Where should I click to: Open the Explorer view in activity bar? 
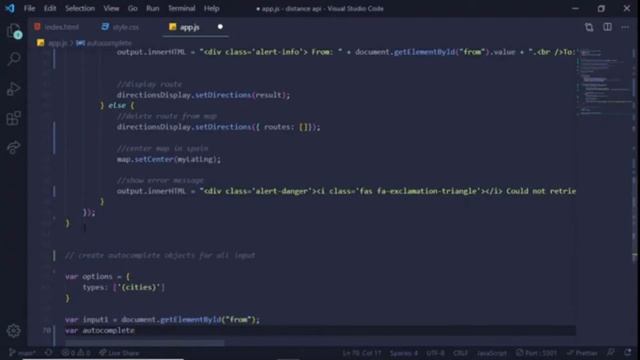point(14,31)
